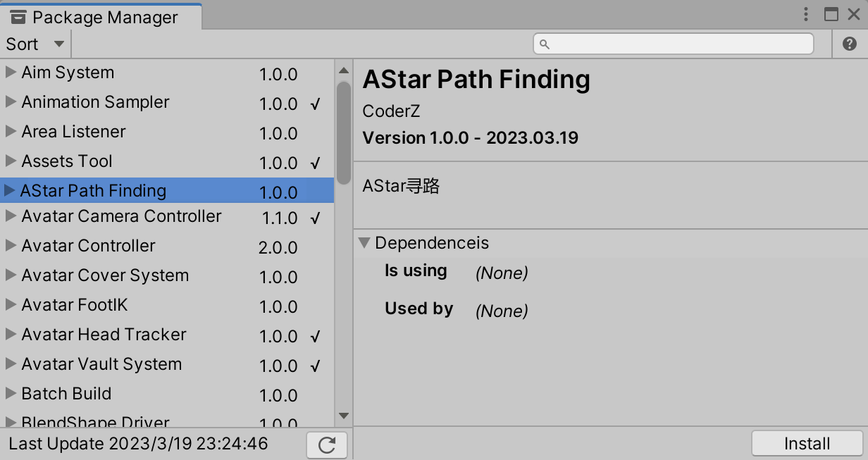Click the Package Manager window icon
The height and width of the screenshot is (460, 868).
click(19, 15)
